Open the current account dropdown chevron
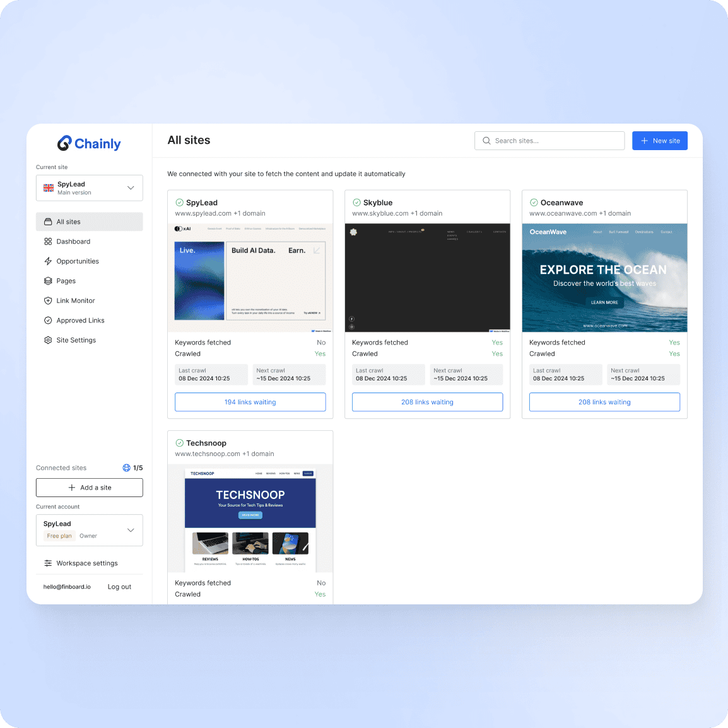728x728 pixels. click(x=131, y=530)
